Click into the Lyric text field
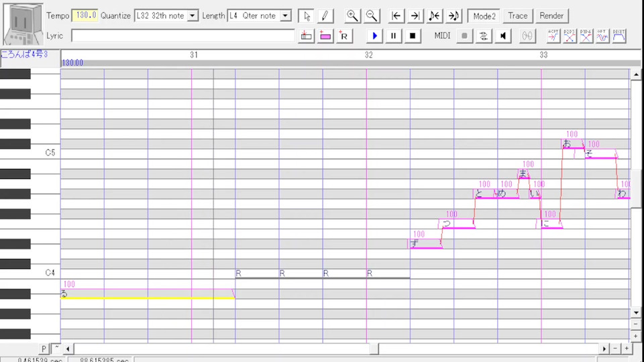This screenshot has height=362, width=644. tap(182, 36)
